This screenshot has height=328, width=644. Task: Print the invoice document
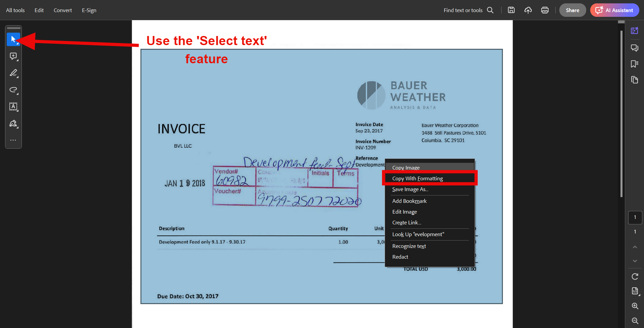click(x=545, y=10)
